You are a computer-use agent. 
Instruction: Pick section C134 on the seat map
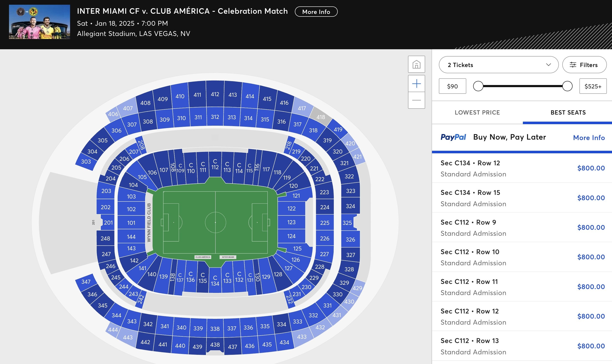click(215, 281)
